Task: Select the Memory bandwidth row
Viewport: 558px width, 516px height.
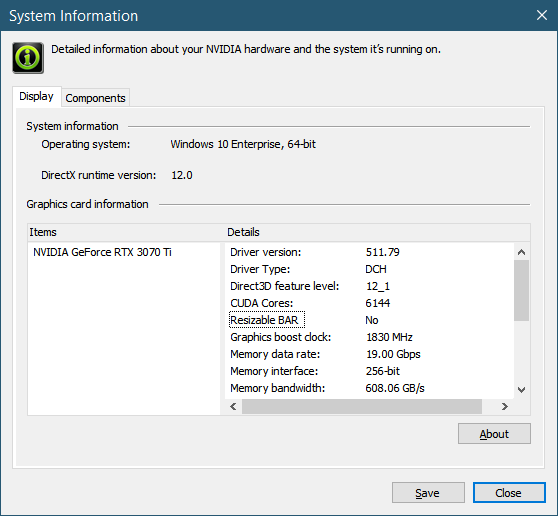Action: (370, 388)
